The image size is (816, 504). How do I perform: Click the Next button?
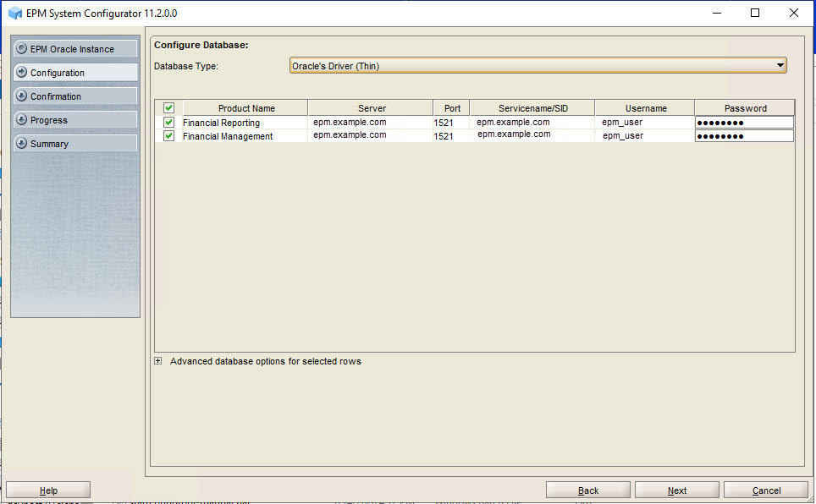(677, 490)
